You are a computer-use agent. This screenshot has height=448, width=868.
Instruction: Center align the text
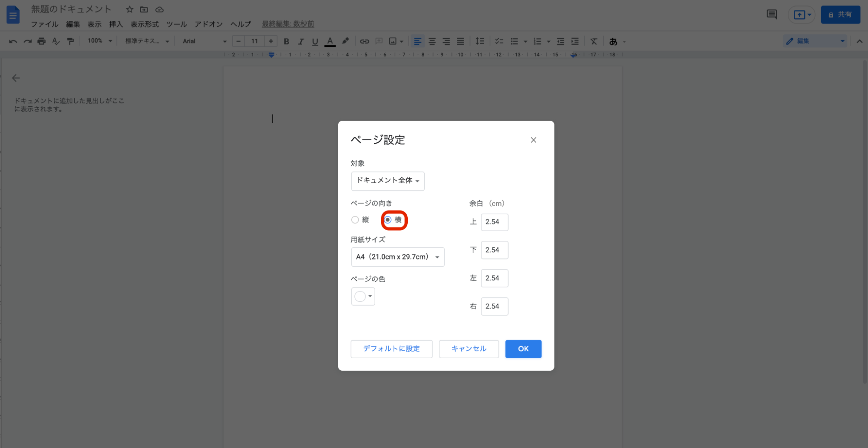(x=432, y=41)
